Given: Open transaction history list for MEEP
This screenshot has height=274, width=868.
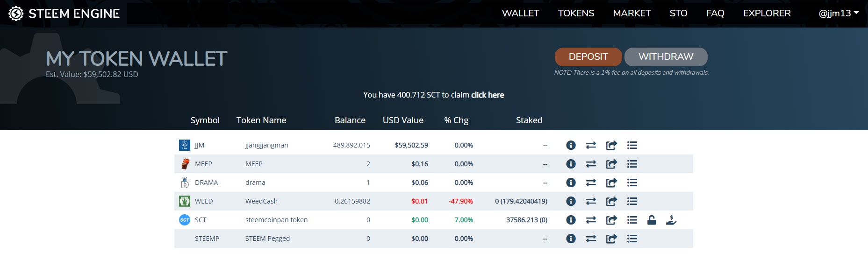Looking at the screenshot, I should (x=632, y=164).
